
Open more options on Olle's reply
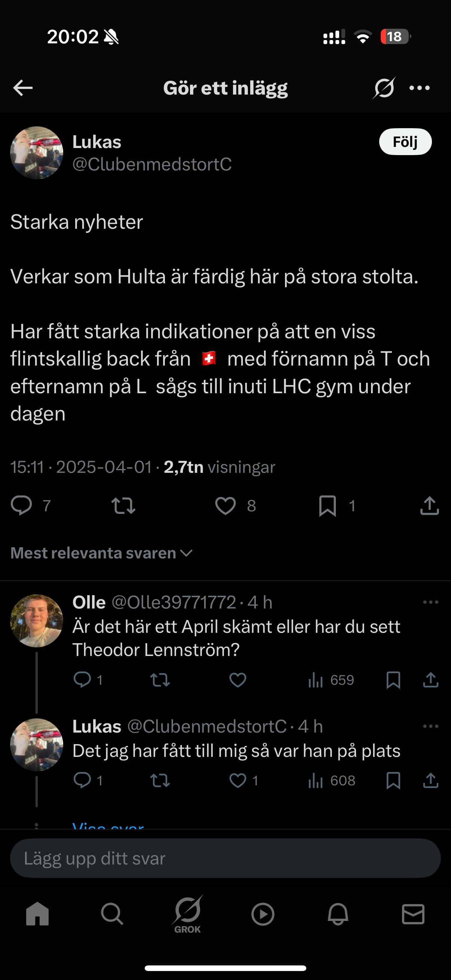pyautogui.click(x=430, y=602)
